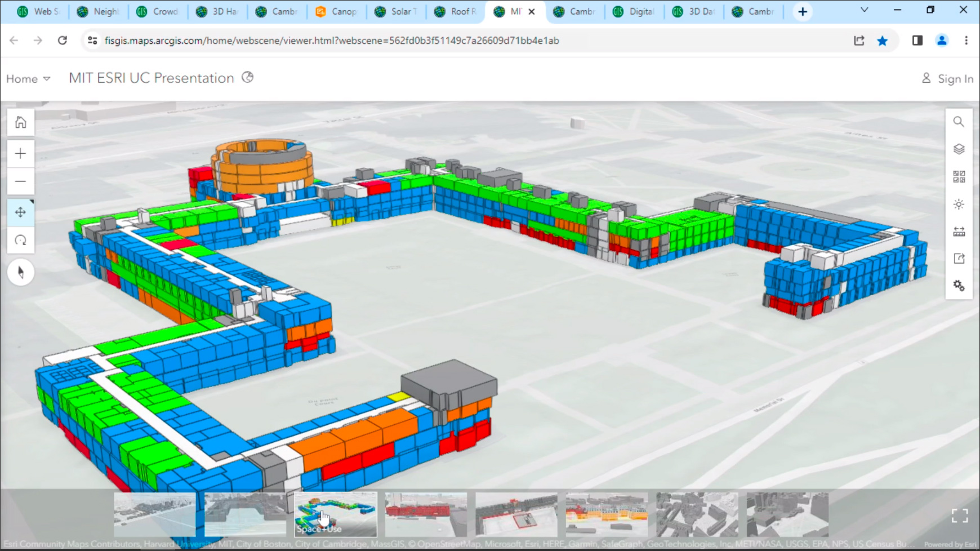Click the compass north arrow
Viewport: 980px width, 551px height.
pos(21,272)
